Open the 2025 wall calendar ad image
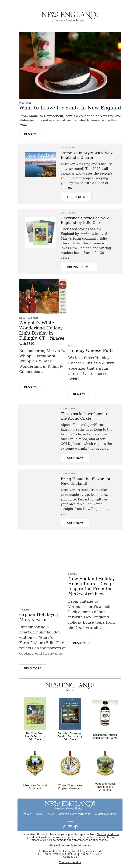Screen dimensions: 140x868 pyautogui.click(x=40, y=164)
